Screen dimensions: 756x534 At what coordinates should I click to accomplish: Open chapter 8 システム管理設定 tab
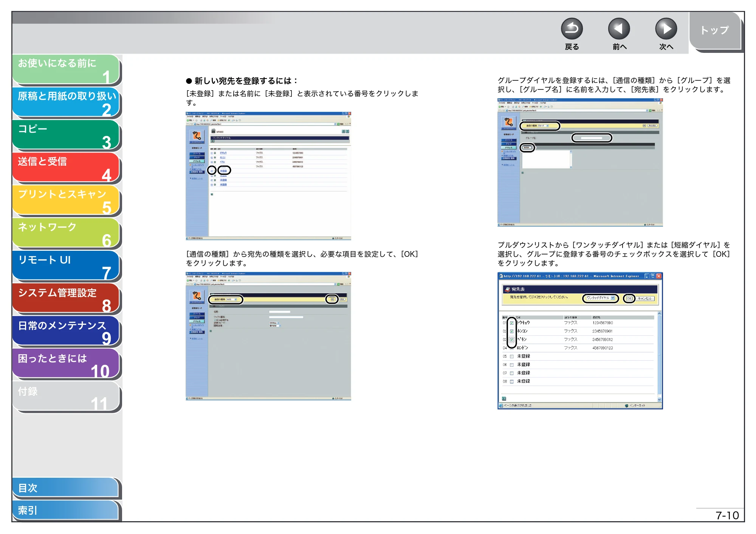(x=66, y=299)
